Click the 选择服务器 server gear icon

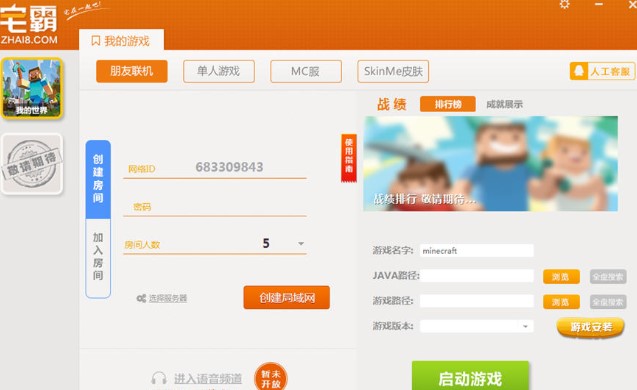pos(141,299)
